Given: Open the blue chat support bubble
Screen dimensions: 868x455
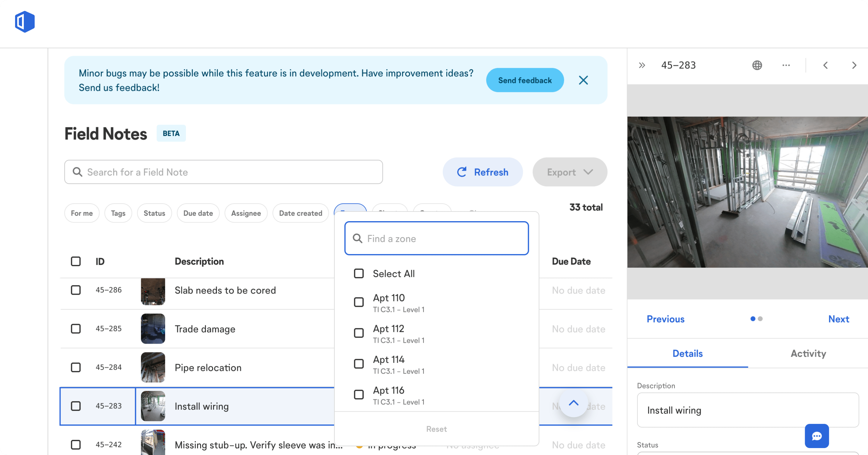Looking at the screenshot, I should [816, 436].
